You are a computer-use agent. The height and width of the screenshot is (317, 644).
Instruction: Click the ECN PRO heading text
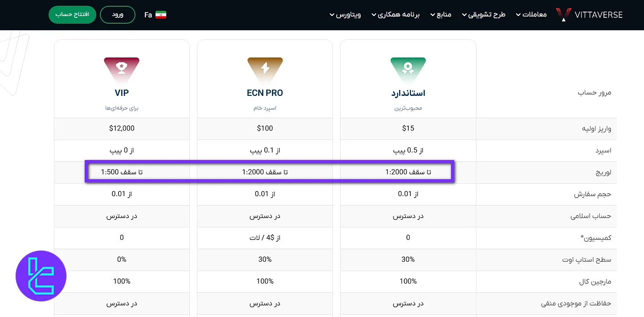click(x=265, y=94)
